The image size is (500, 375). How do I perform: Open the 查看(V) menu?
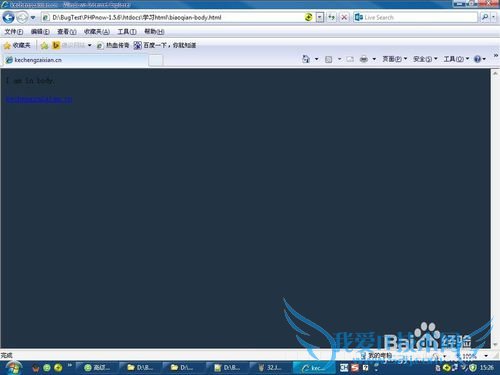click(x=67, y=32)
